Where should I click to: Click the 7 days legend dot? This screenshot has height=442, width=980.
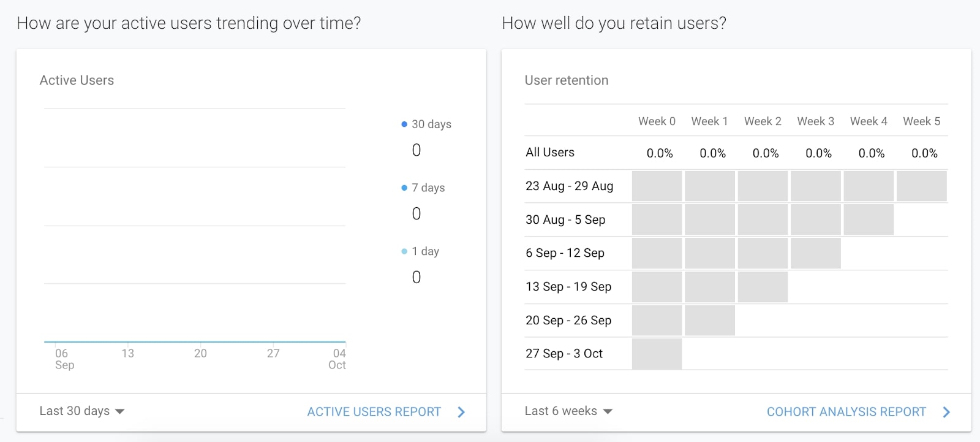(404, 188)
